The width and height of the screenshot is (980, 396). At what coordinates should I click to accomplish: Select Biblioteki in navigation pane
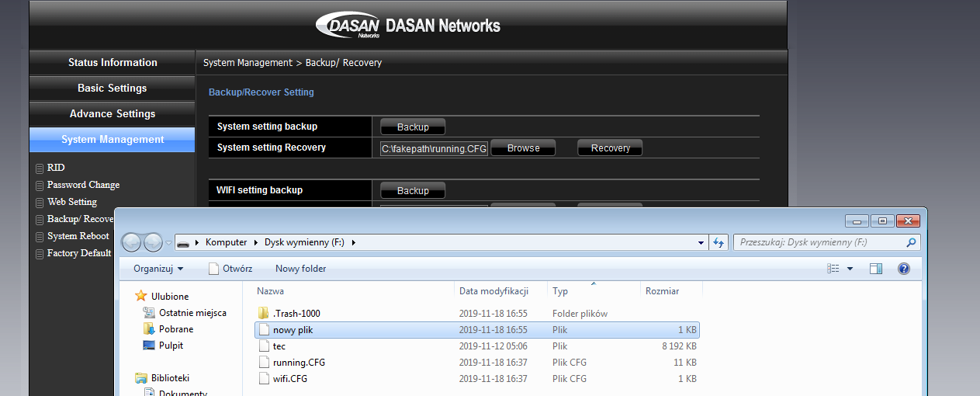(x=171, y=378)
